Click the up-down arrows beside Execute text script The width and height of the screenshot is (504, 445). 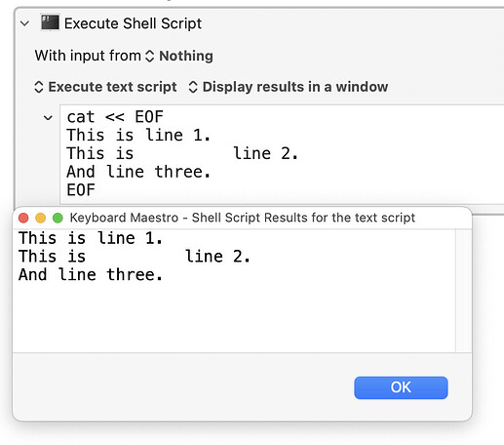pos(39,87)
